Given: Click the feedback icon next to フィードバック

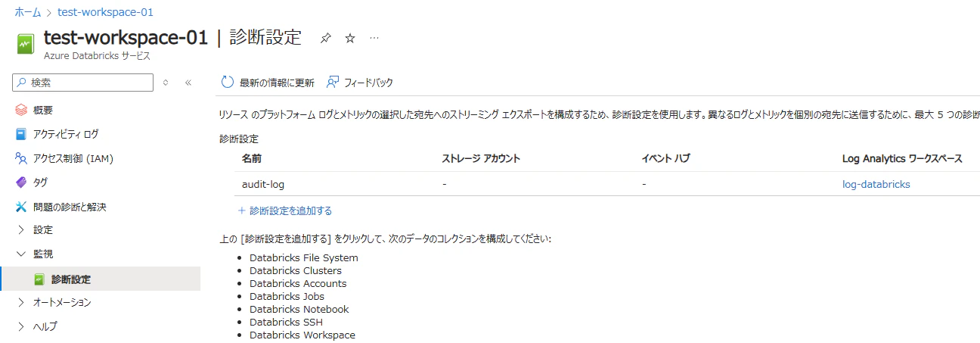Looking at the screenshot, I should pos(332,82).
